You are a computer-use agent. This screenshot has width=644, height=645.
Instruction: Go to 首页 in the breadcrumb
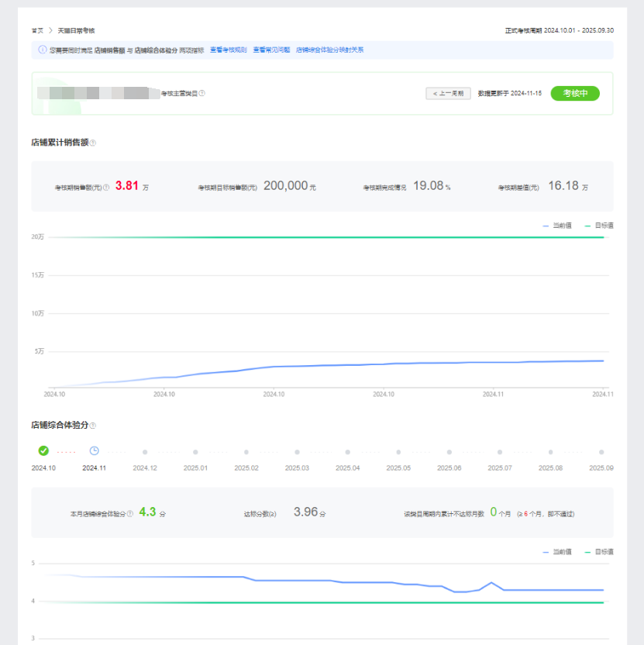coord(37,30)
